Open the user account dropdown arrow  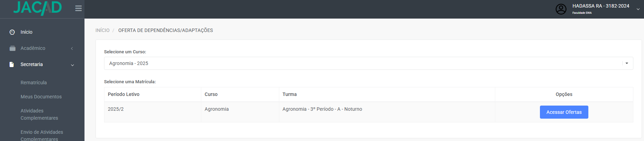(638, 9)
